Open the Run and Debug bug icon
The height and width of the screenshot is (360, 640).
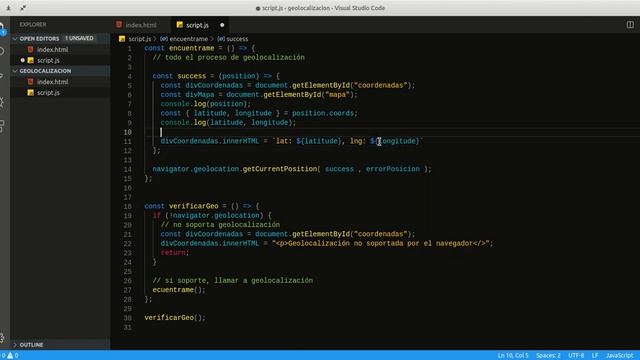(x=2, y=102)
